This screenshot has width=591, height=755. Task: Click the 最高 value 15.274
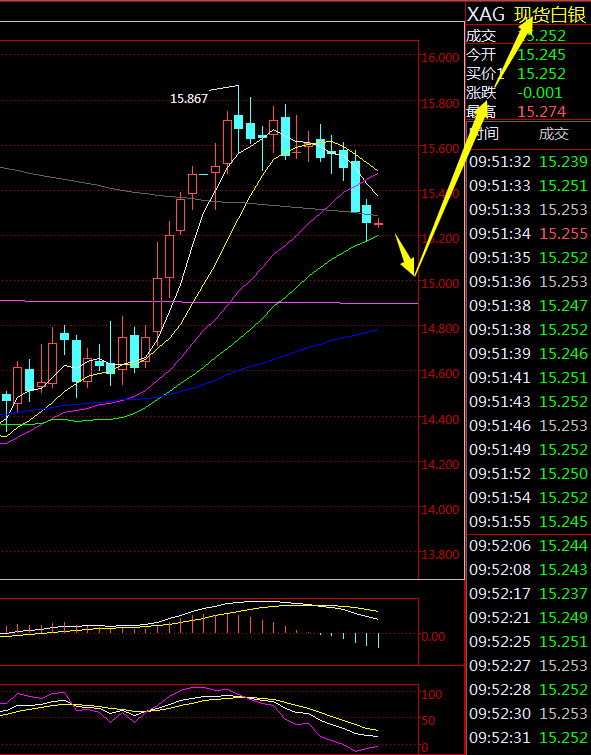[541, 112]
